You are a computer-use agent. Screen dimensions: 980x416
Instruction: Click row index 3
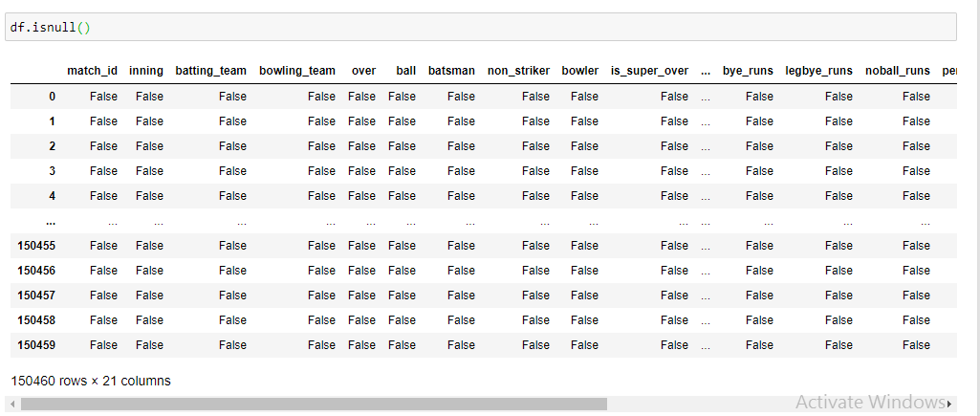tap(52, 171)
